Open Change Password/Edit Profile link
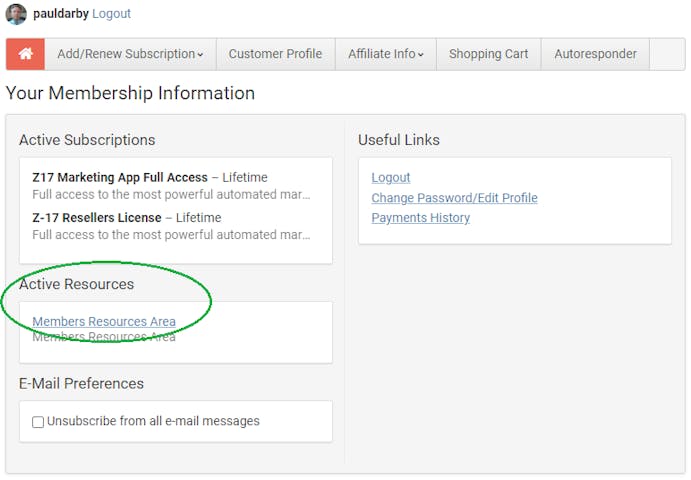The image size is (691, 480). [x=454, y=198]
